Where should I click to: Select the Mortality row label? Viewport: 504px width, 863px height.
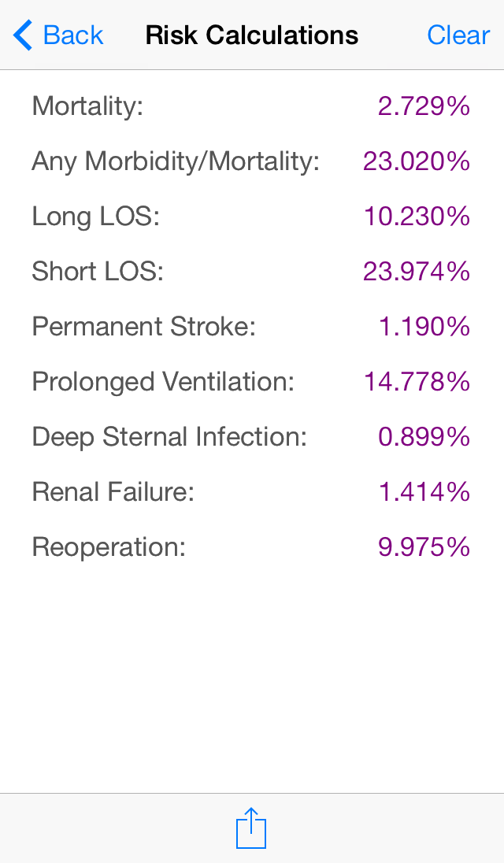coord(87,106)
